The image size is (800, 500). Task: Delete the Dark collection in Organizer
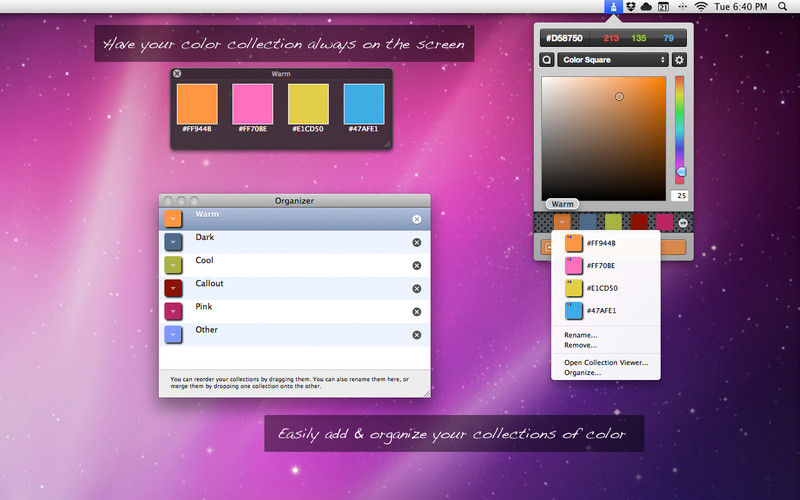point(417,242)
